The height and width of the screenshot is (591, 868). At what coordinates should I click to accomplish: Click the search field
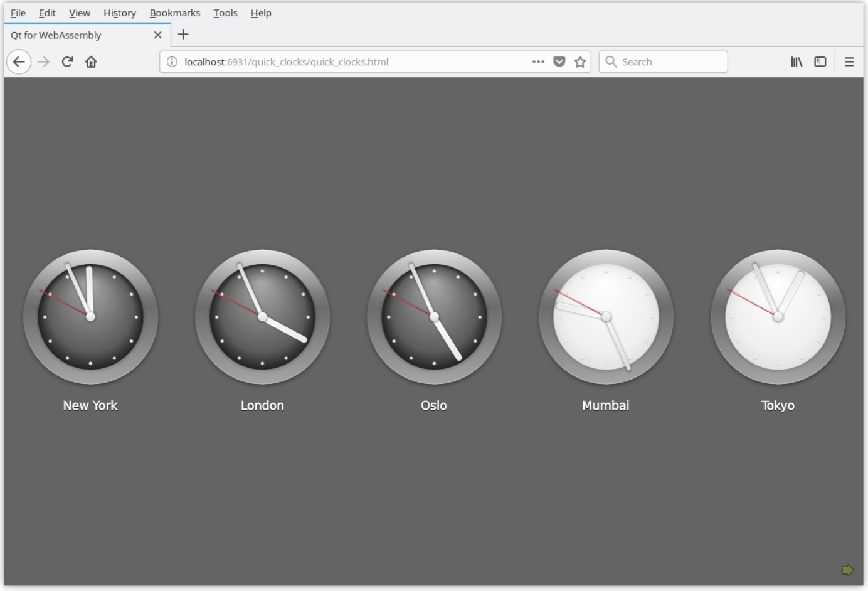click(x=663, y=61)
